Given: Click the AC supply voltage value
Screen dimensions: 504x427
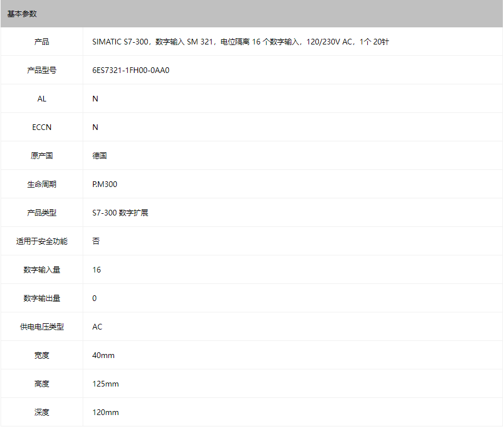Looking at the screenshot, I should (97, 327).
